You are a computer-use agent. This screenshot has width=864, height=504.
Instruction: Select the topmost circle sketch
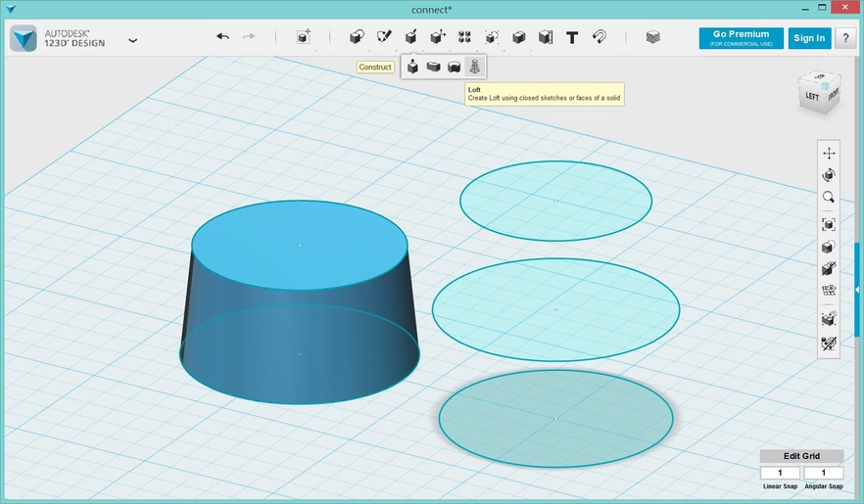[x=556, y=201]
